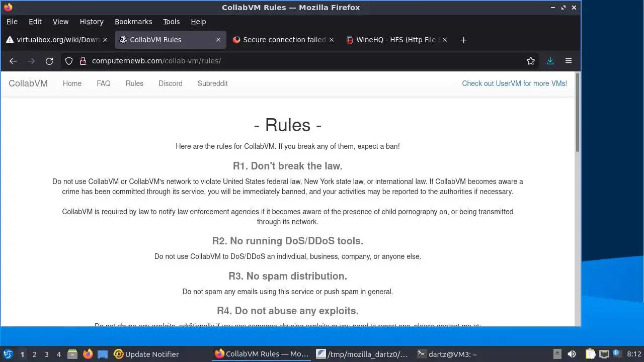Open the FAQ navigation link
This screenshot has height=362, width=644.
tap(104, 83)
